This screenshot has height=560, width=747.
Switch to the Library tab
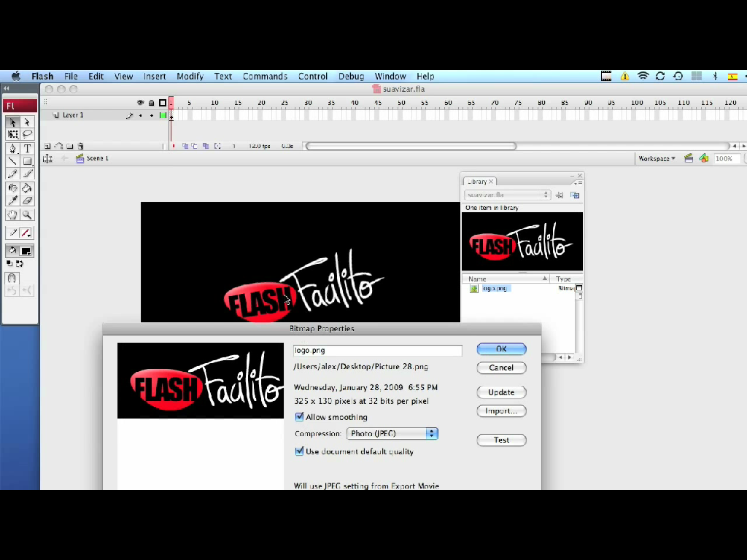tap(480, 182)
